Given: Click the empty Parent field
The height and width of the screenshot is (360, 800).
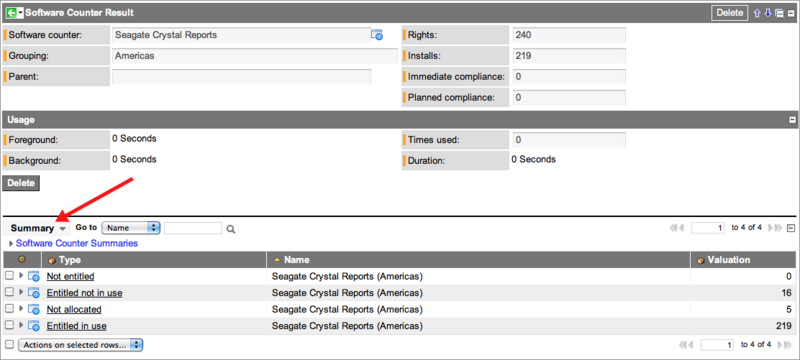Looking at the screenshot, I should [x=241, y=77].
